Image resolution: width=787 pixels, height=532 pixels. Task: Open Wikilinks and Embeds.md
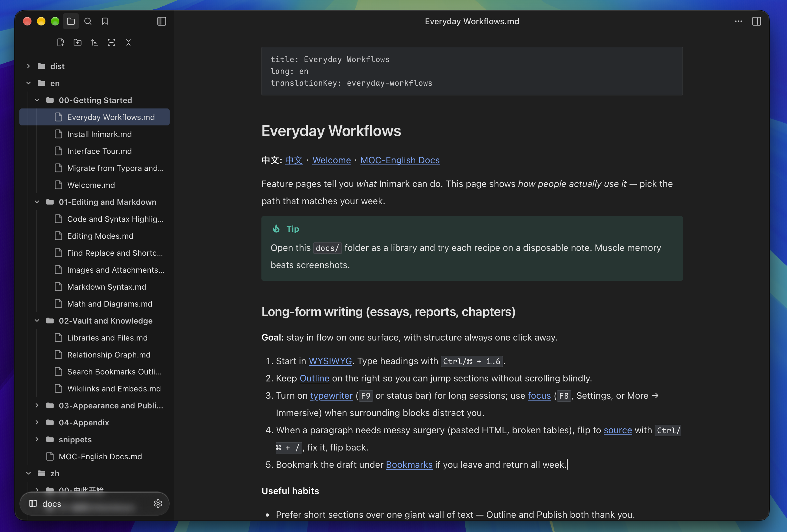pos(95,388)
